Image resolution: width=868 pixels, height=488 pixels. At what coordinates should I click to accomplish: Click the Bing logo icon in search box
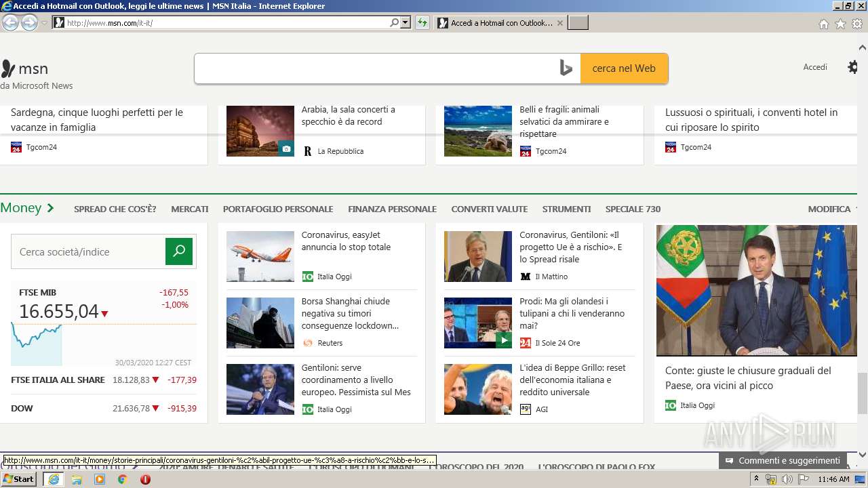pos(566,68)
